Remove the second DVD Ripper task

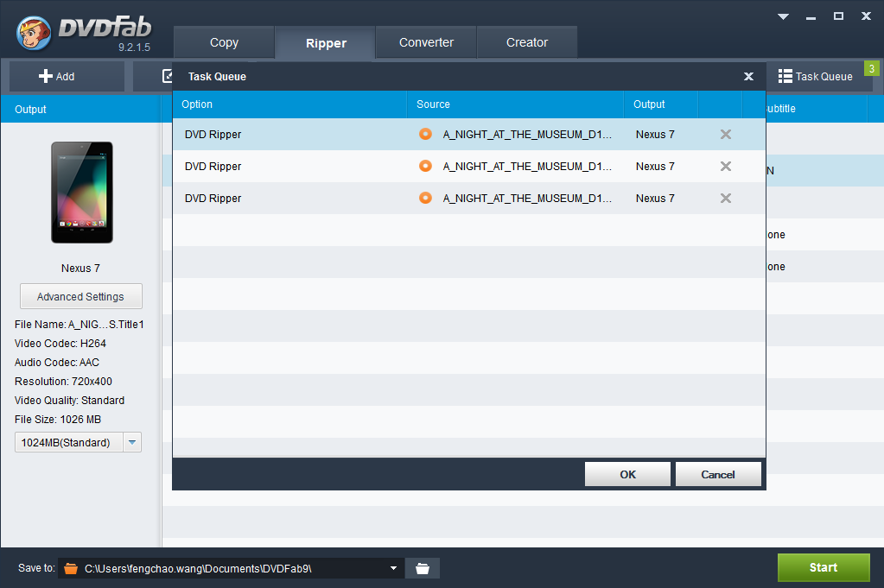(x=726, y=167)
